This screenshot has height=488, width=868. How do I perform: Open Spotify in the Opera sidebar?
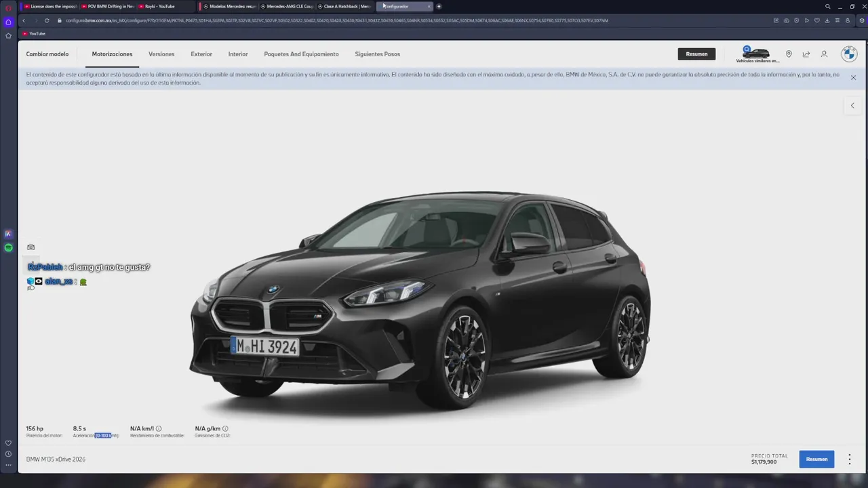tap(8, 248)
